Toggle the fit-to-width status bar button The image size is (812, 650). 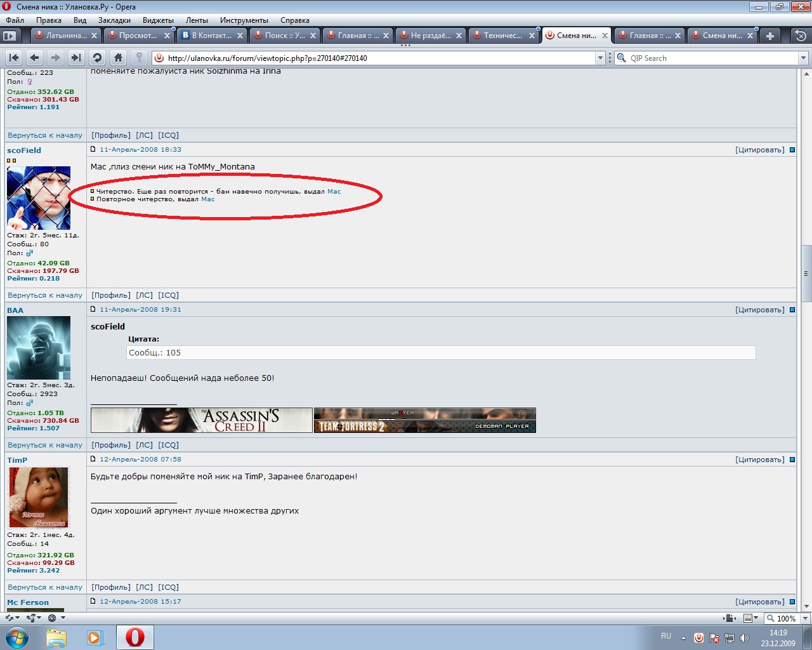click(730, 618)
